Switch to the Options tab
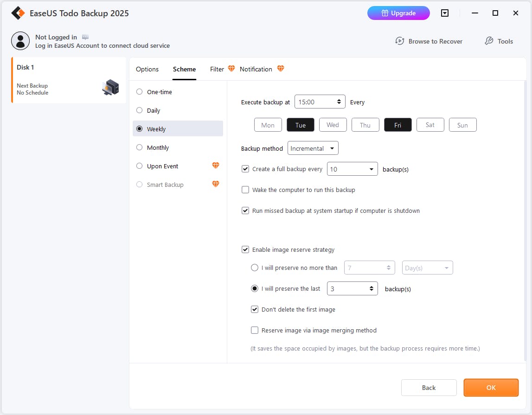The height and width of the screenshot is (415, 532). pos(147,69)
